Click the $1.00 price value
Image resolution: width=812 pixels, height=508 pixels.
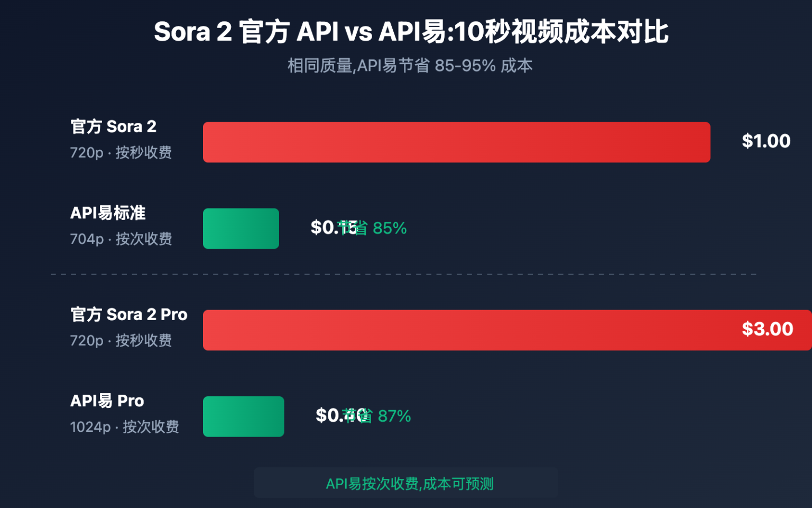pos(765,141)
